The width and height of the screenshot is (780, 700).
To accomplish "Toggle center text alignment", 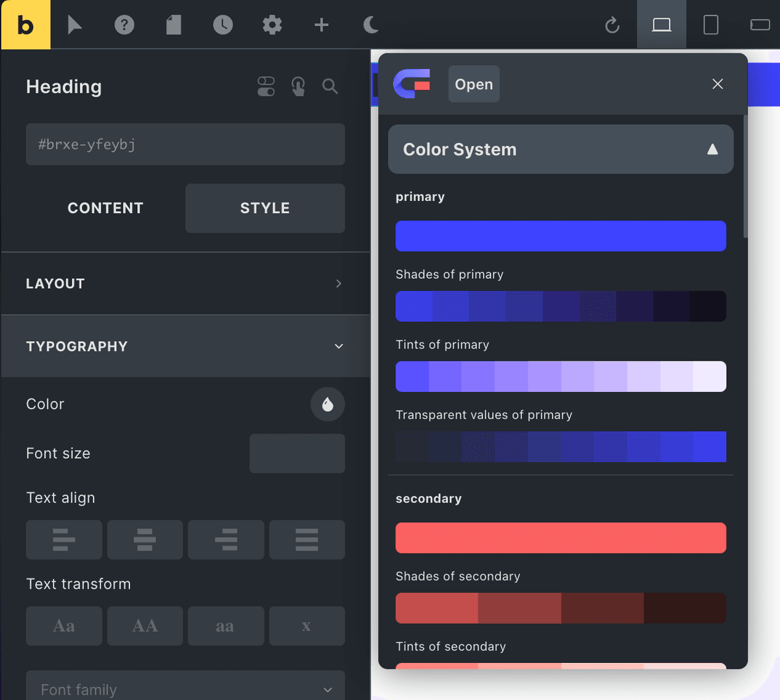I will click(x=145, y=539).
